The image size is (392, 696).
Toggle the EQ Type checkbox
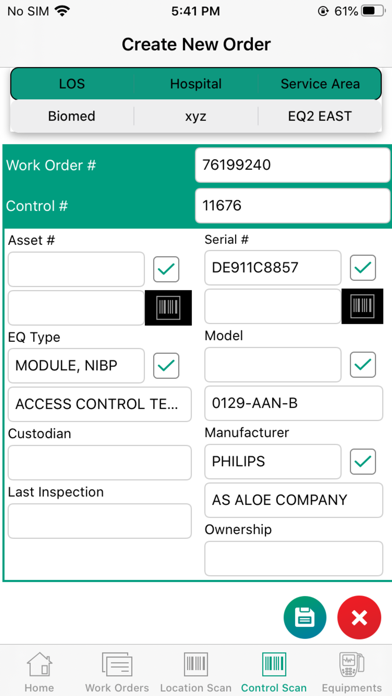tap(166, 366)
